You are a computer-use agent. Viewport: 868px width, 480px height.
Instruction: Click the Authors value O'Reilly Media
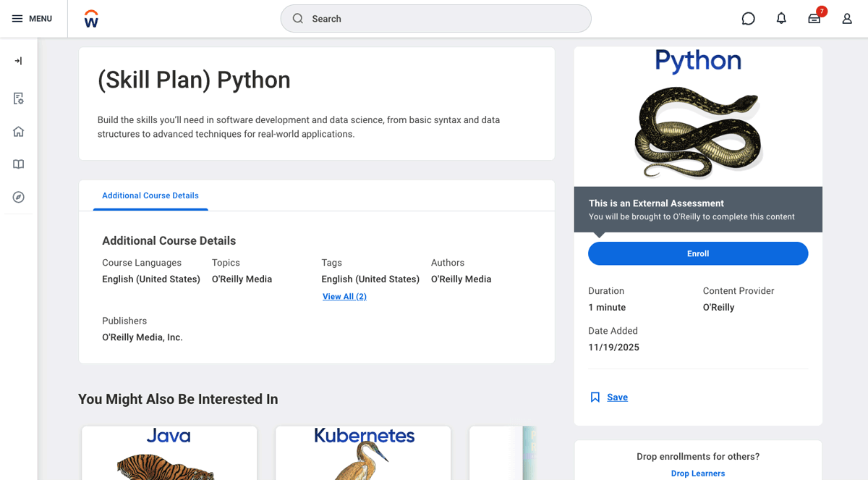pos(461,279)
